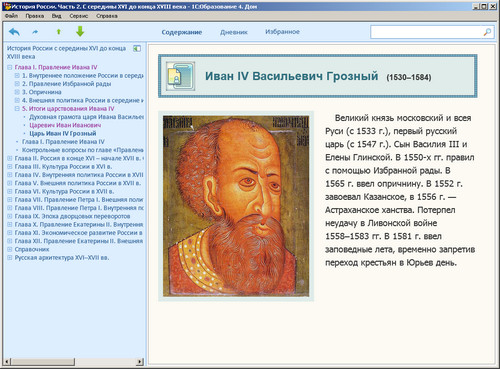500x369 pixels.
Task: Click the portrait of Ivan the Terrible
Action: point(236,206)
